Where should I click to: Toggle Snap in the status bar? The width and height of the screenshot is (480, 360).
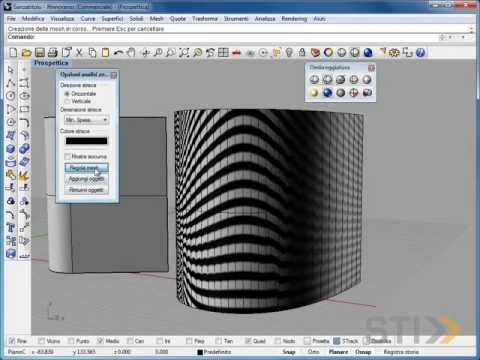[x=289, y=352]
